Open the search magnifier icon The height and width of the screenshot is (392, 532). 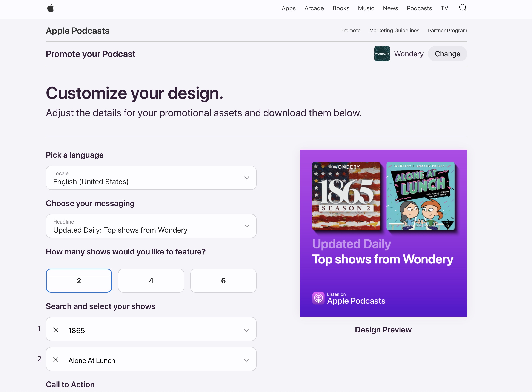(x=463, y=8)
